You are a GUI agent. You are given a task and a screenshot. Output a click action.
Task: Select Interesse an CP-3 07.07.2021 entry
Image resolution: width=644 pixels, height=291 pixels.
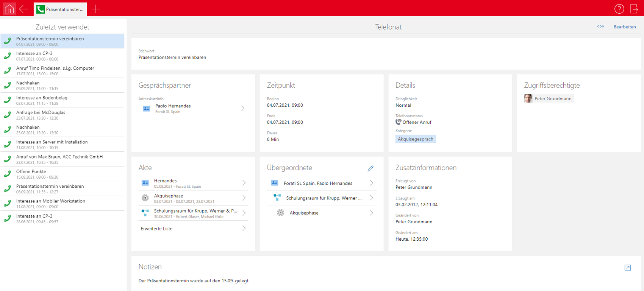63,56
